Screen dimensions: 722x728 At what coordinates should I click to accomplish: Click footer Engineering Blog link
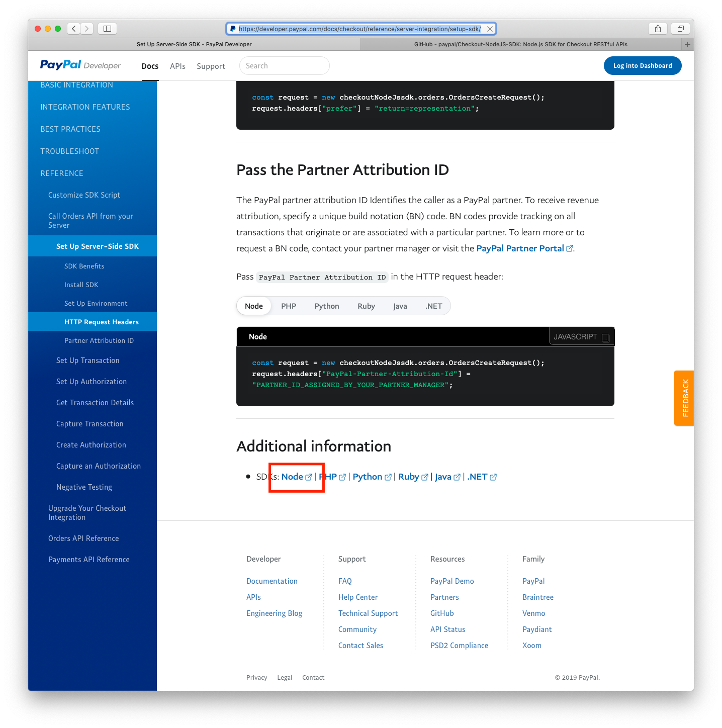275,613
